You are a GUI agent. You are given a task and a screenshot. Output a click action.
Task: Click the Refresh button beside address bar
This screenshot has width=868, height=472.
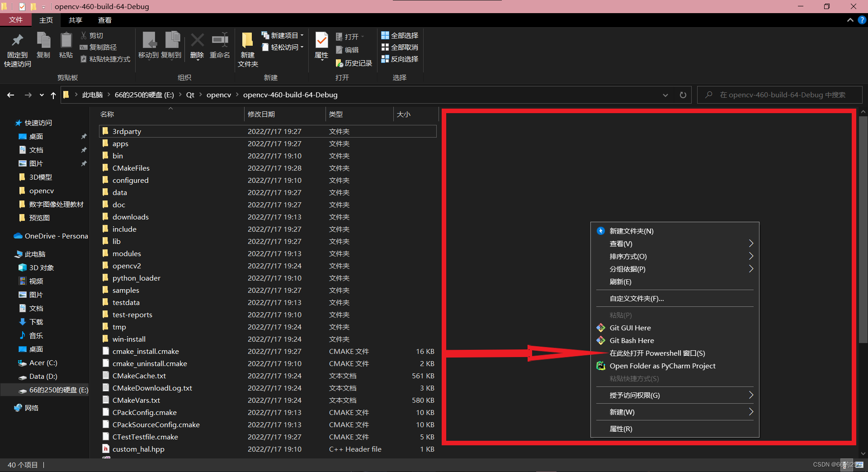tap(683, 95)
